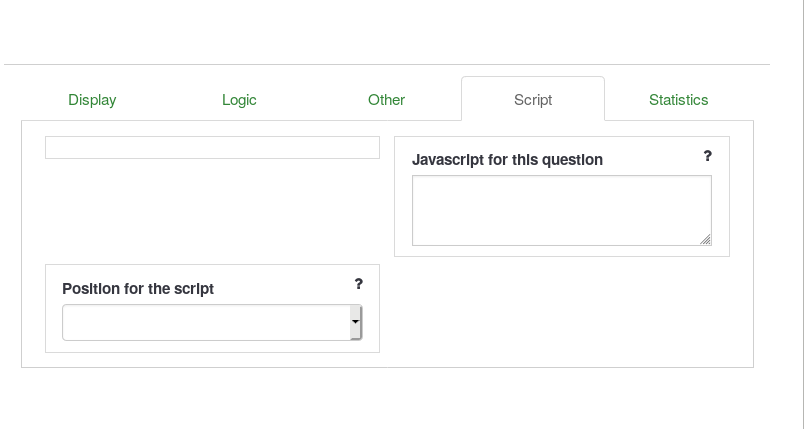Click the arrow of the position select box

click(x=355, y=322)
